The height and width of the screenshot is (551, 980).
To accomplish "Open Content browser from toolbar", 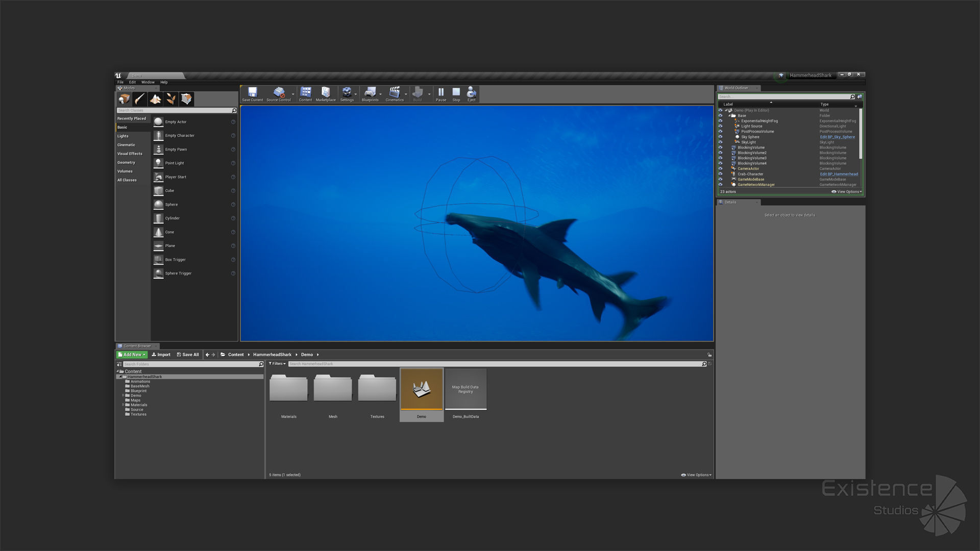I will 305,94.
